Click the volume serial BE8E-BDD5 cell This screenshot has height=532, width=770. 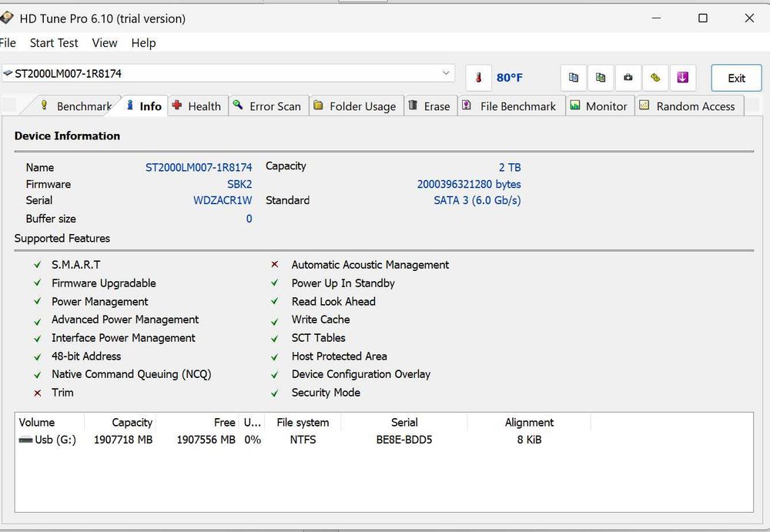pos(404,440)
